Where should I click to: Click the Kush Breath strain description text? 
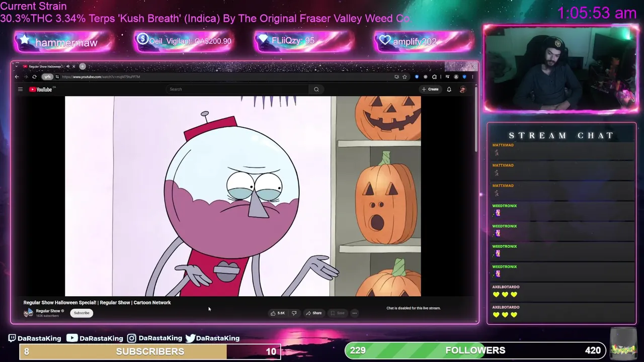coord(205,19)
